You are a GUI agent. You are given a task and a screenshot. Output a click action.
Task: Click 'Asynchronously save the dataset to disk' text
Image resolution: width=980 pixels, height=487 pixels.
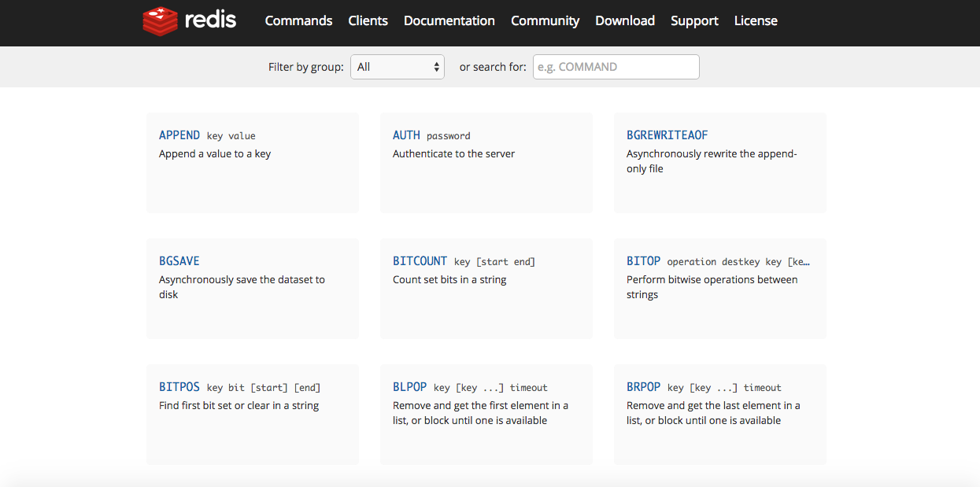[242, 287]
